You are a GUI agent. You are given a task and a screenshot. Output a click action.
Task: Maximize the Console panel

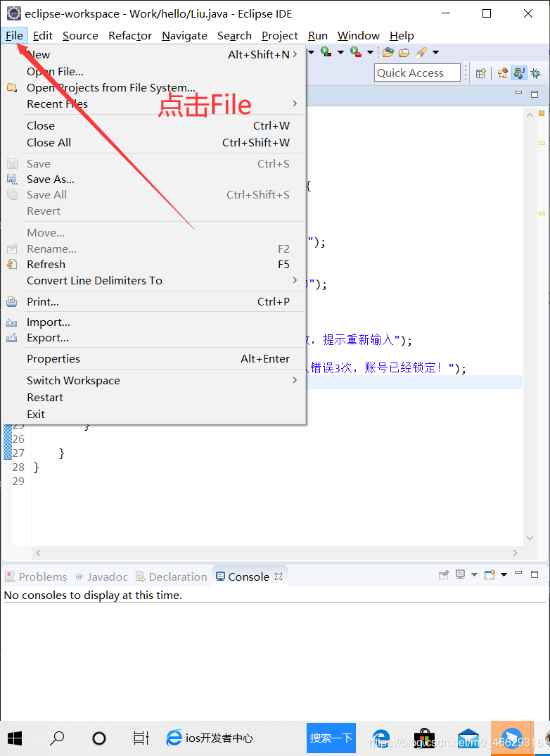(x=535, y=574)
